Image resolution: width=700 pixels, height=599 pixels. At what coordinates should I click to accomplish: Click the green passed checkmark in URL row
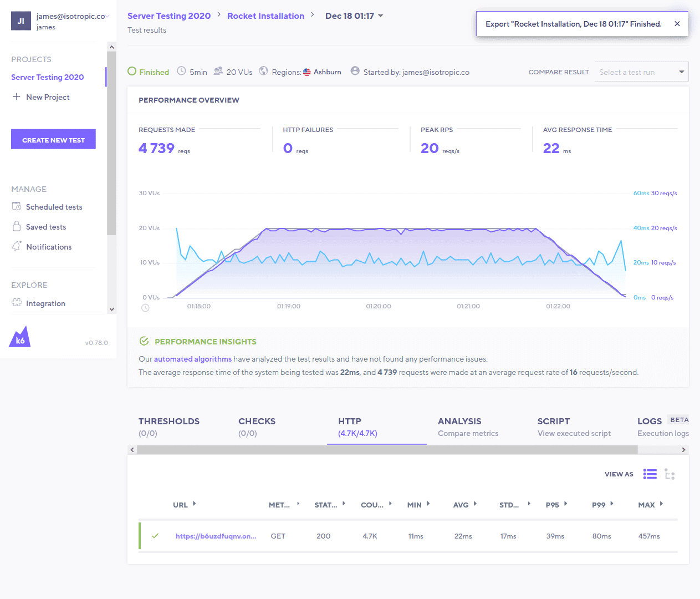pyautogui.click(x=155, y=536)
